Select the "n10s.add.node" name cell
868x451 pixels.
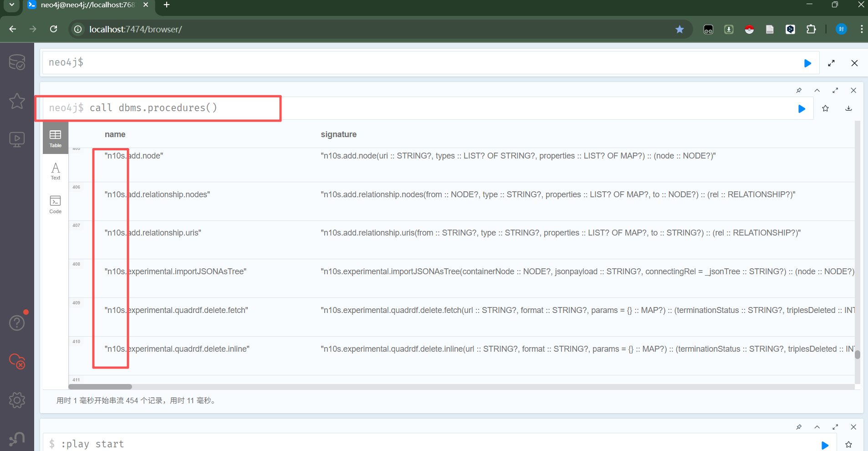(x=134, y=156)
